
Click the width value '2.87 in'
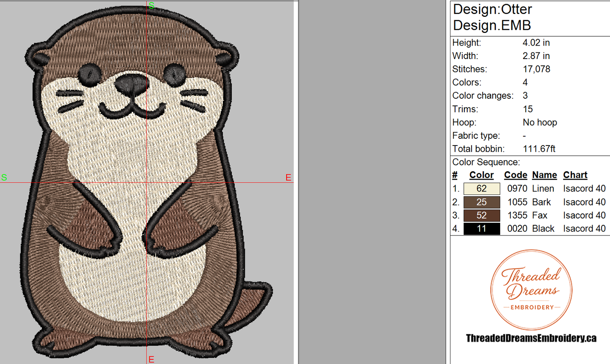coord(536,56)
